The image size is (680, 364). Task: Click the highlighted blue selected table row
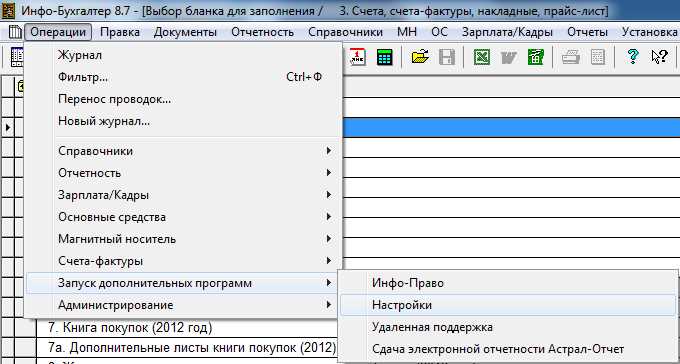(511, 128)
